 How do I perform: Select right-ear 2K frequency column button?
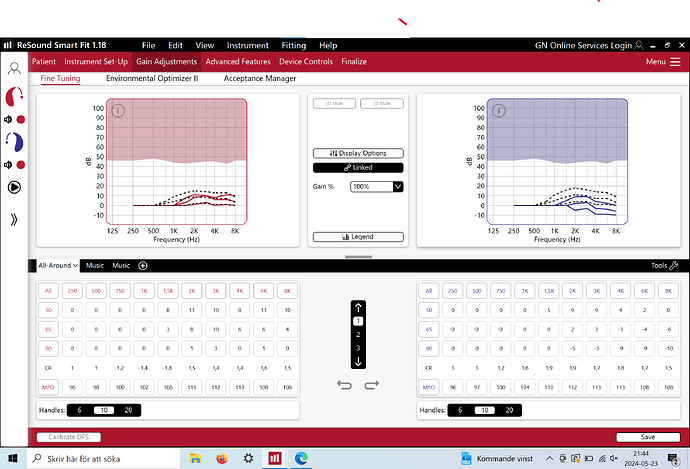192,291
